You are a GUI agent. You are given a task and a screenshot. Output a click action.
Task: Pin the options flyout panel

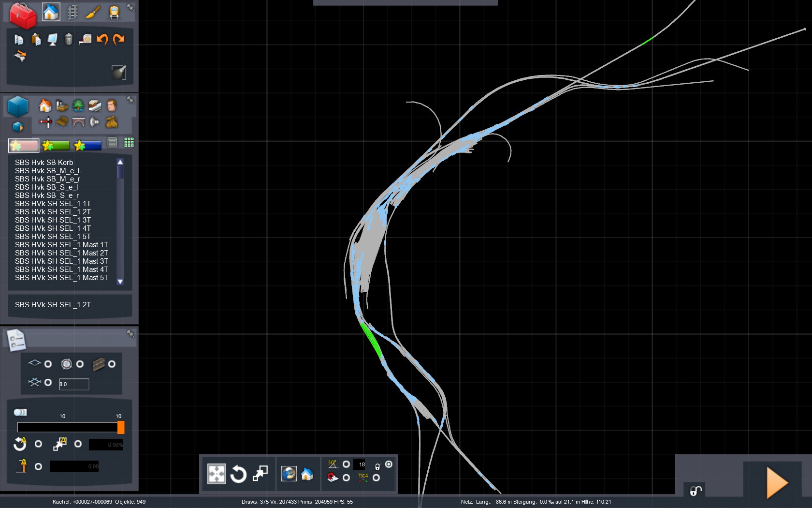[x=130, y=333]
